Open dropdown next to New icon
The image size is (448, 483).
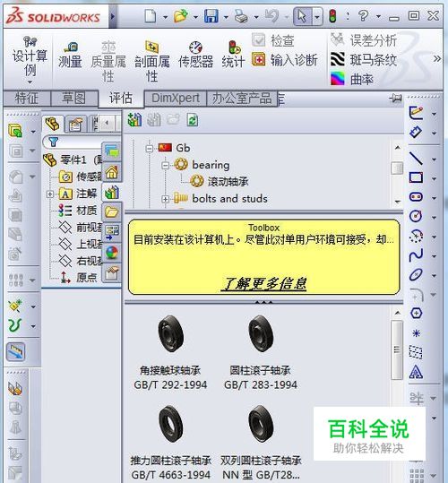point(166,17)
